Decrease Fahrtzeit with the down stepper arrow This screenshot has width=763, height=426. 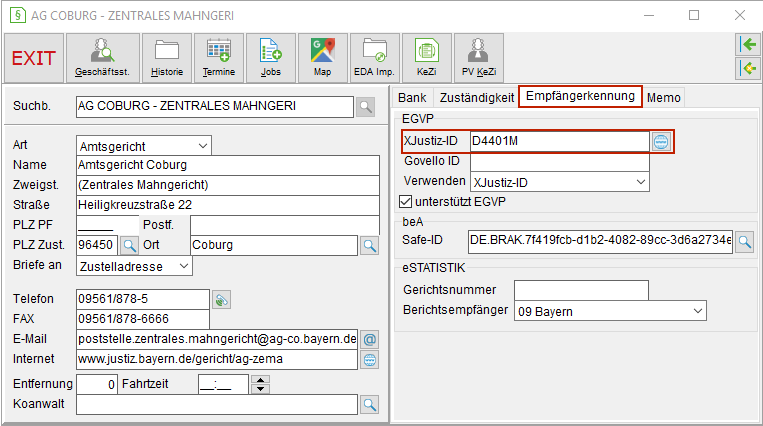(260, 389)
